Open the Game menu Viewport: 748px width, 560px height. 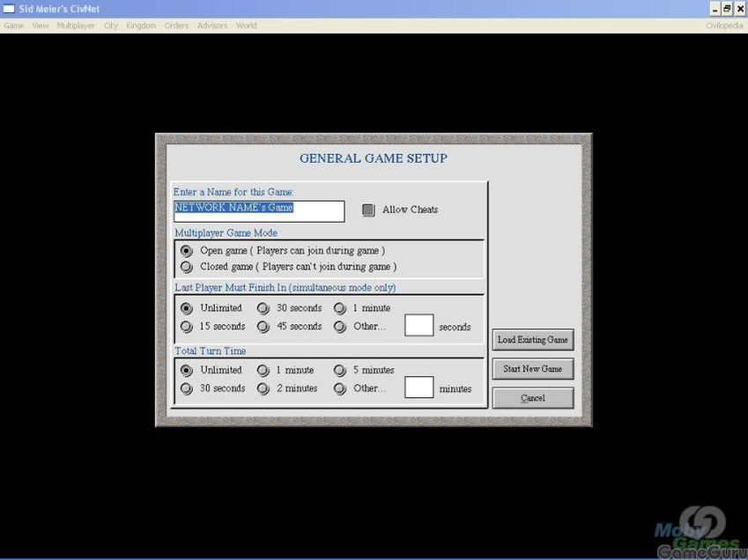click(x=14, y=26)
